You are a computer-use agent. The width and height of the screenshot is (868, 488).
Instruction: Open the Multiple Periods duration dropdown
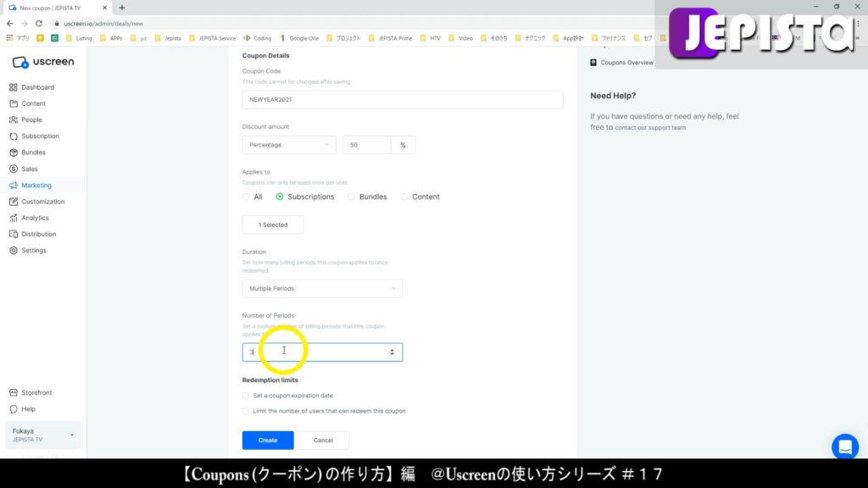point(322,289)
